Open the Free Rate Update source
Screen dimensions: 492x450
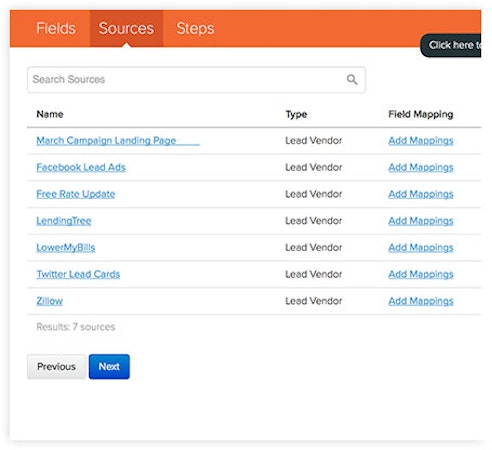click(x=76, y=194)
